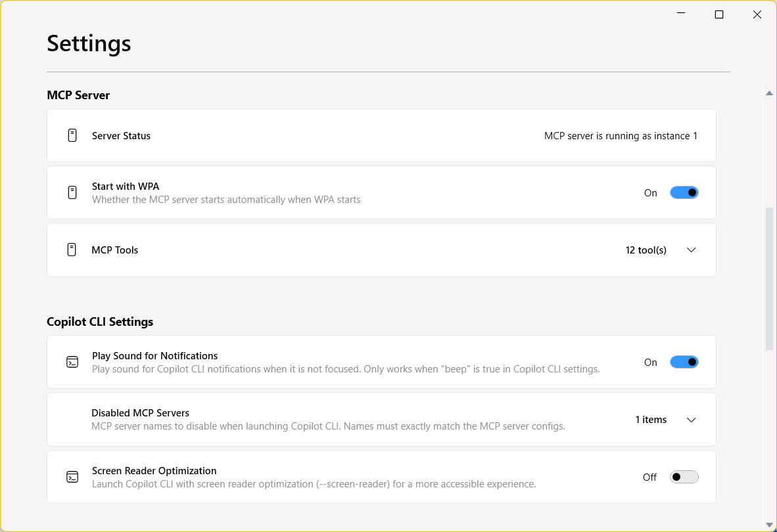Click the "Start with WPA" title
The image size is (777, 532).
(126, 186)
